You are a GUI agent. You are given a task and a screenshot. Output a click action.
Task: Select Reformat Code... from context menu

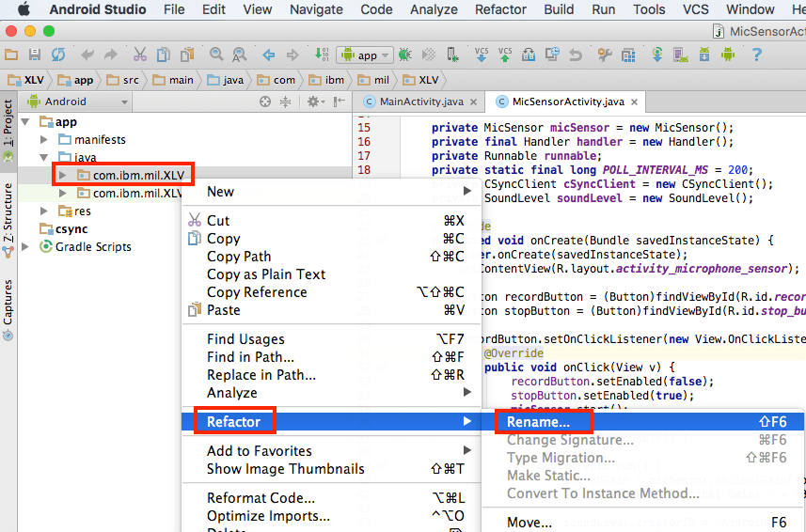(x=332, y=497)
